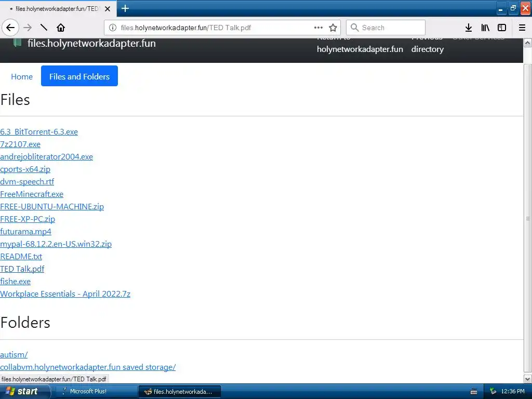The height and width of the screenshot is (399, 532).
Task: Show site information icon in address bar
Action: tap(113, 28)
